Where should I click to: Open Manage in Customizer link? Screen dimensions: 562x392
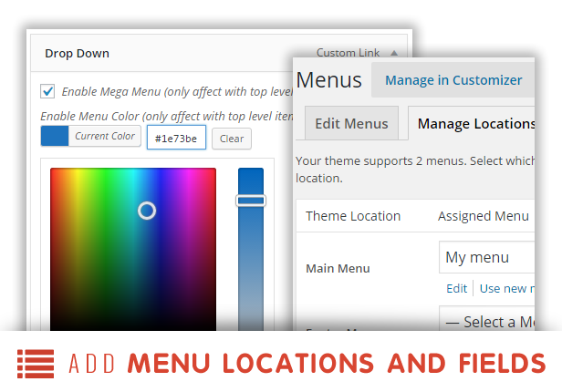pyautogui.click(x=453, y=80)
